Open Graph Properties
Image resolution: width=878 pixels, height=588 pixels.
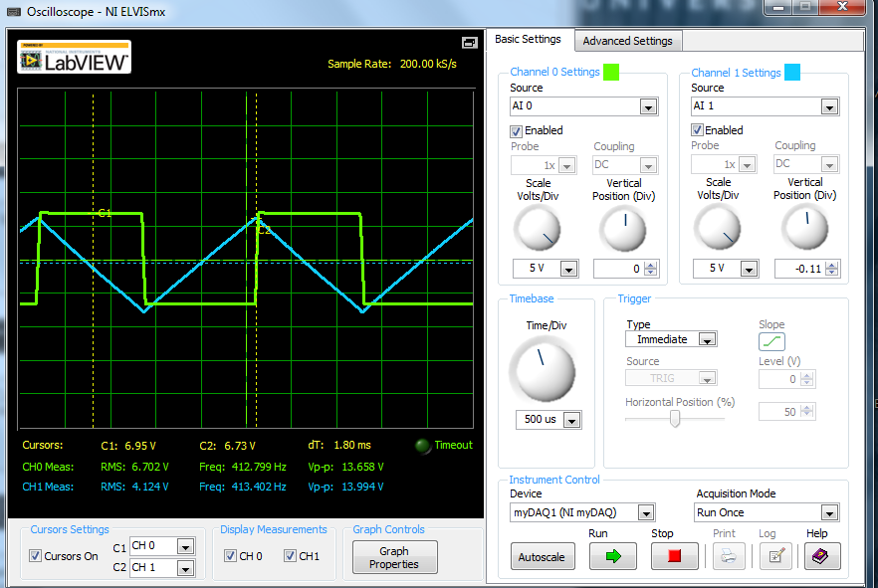[394, 557]
